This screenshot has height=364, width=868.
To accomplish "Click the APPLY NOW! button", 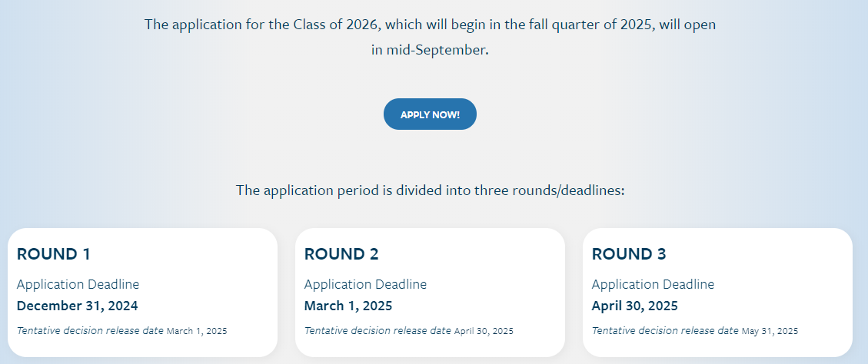I will [x=430, y=114].
